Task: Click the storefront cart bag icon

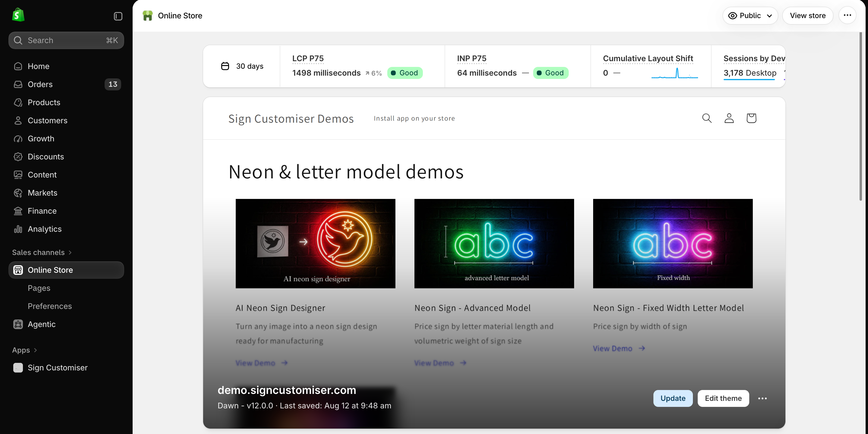Action: (x=751, y=118)
